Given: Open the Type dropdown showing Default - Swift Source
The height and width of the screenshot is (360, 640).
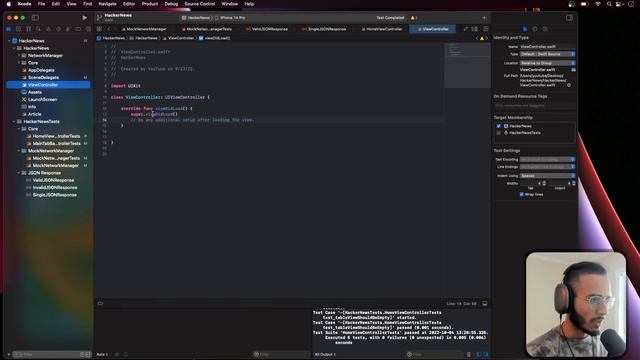Looking at the screenshot, I should point(548,54).
